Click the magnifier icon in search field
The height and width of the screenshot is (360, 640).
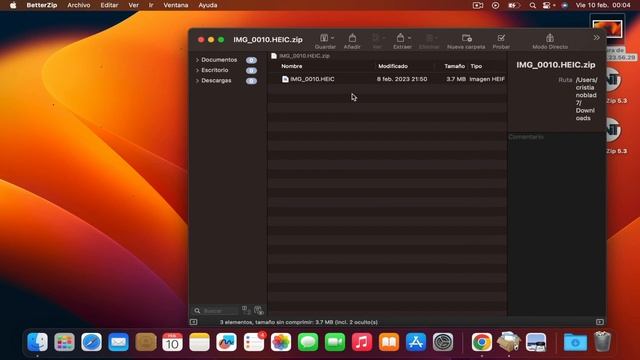point(197,311)
